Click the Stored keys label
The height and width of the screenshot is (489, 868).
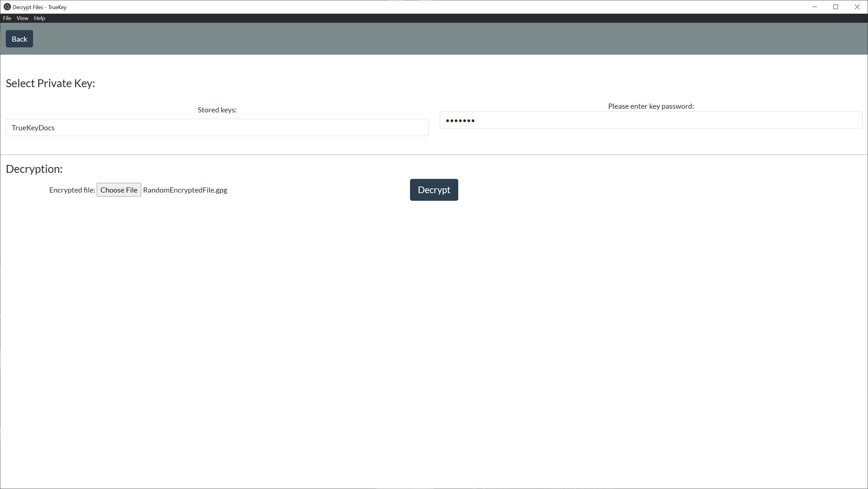(217, 110)
